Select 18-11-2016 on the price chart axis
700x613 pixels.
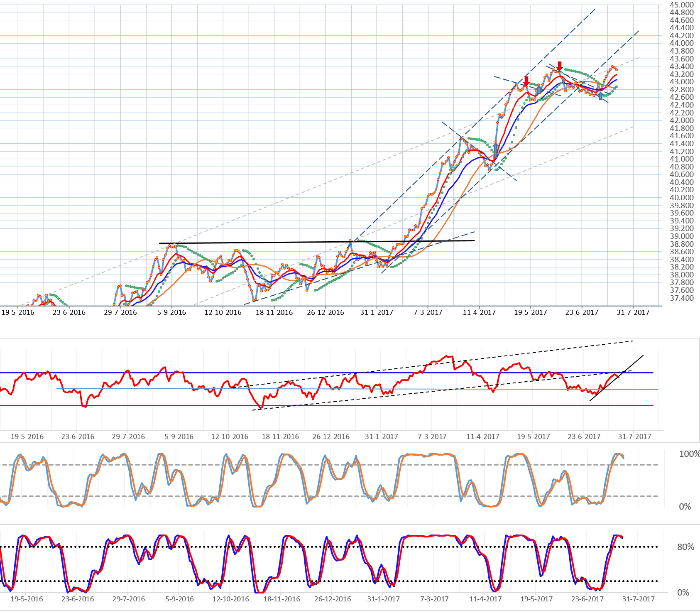pyautogui.click(x=274, y=312)
